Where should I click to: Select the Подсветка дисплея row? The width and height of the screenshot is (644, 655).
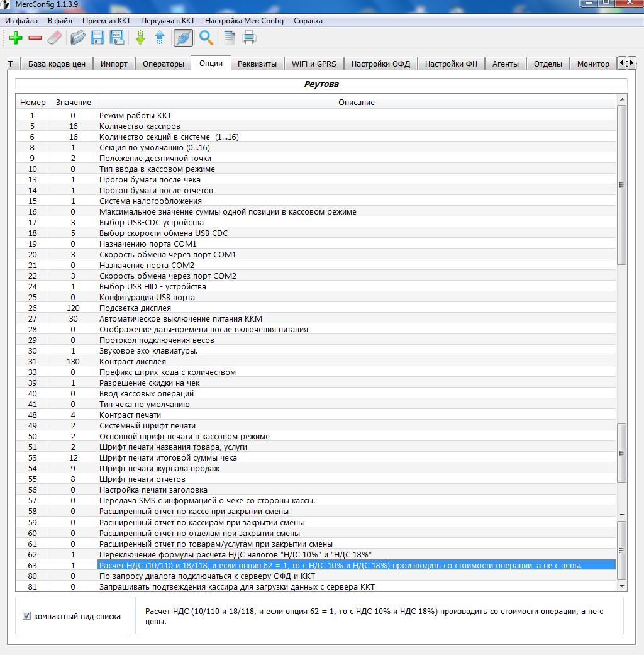point(316,308)
